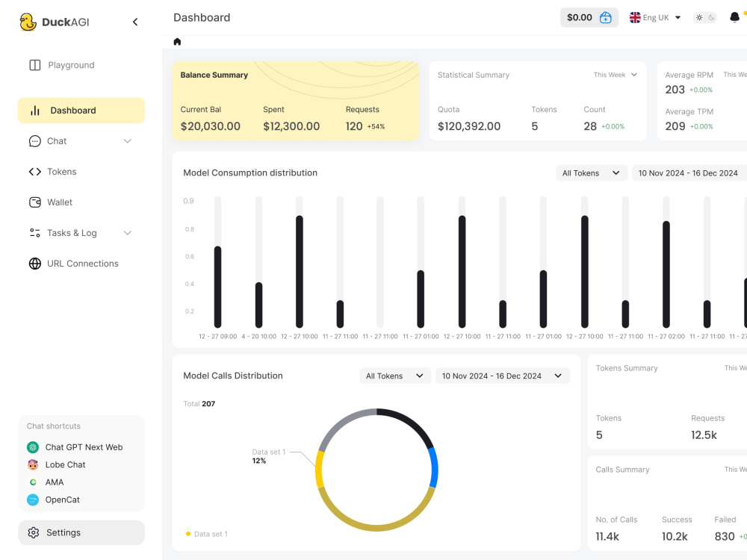Click the Tokens code brackets icon
Screen dimensions: 747x560
click(x=35, y=172)
